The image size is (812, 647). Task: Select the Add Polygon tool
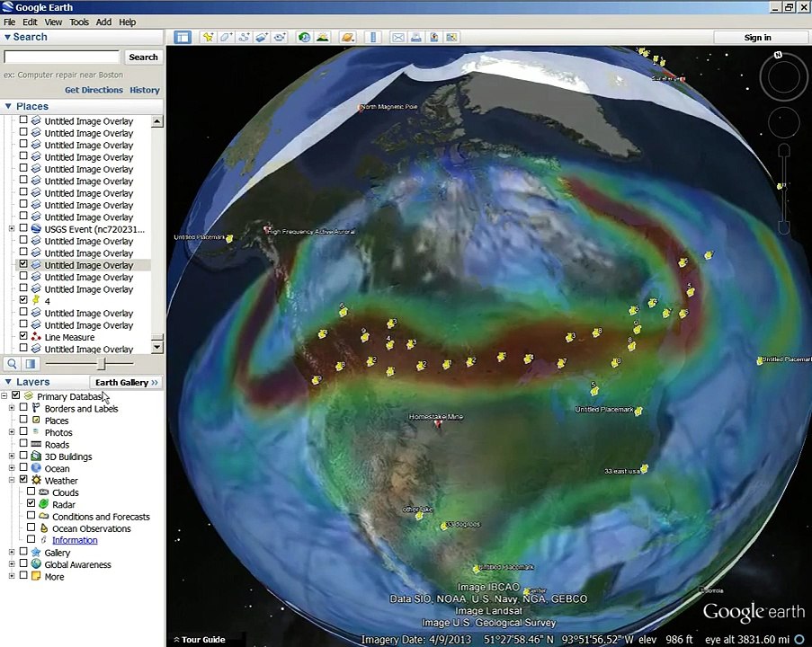click(x=226, y=37)
